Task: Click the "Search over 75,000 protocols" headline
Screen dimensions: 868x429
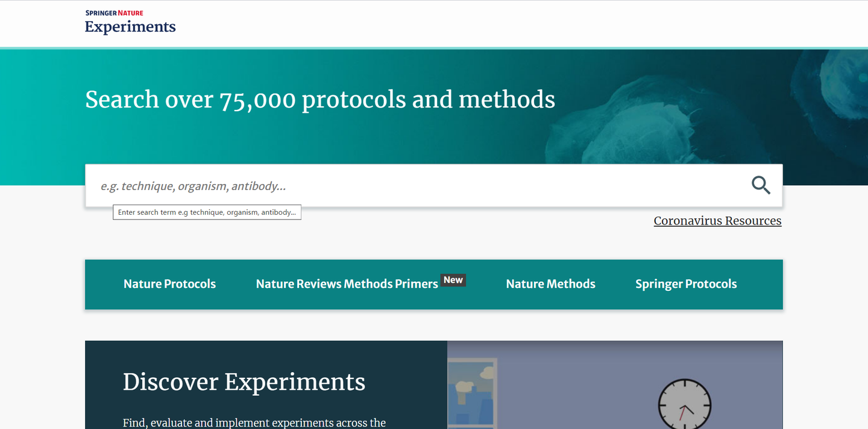Action: pyautogui.click(x=320, y=100)
